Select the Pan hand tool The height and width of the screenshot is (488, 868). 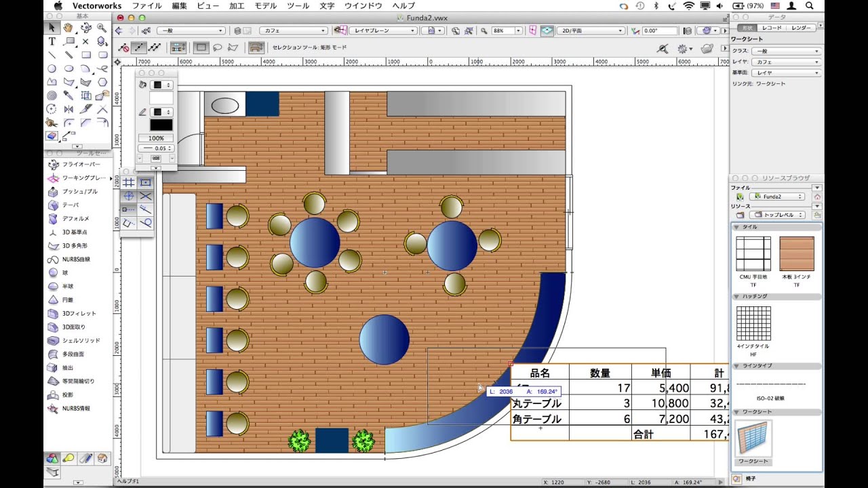pyautogui.click(x=68, y=28)
